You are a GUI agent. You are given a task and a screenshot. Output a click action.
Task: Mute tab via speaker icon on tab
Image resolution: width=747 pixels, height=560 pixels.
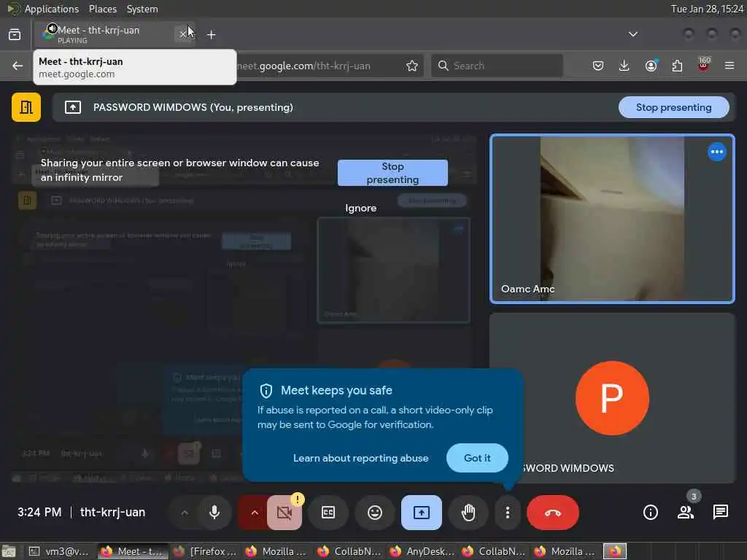click(x=52, y=28)
